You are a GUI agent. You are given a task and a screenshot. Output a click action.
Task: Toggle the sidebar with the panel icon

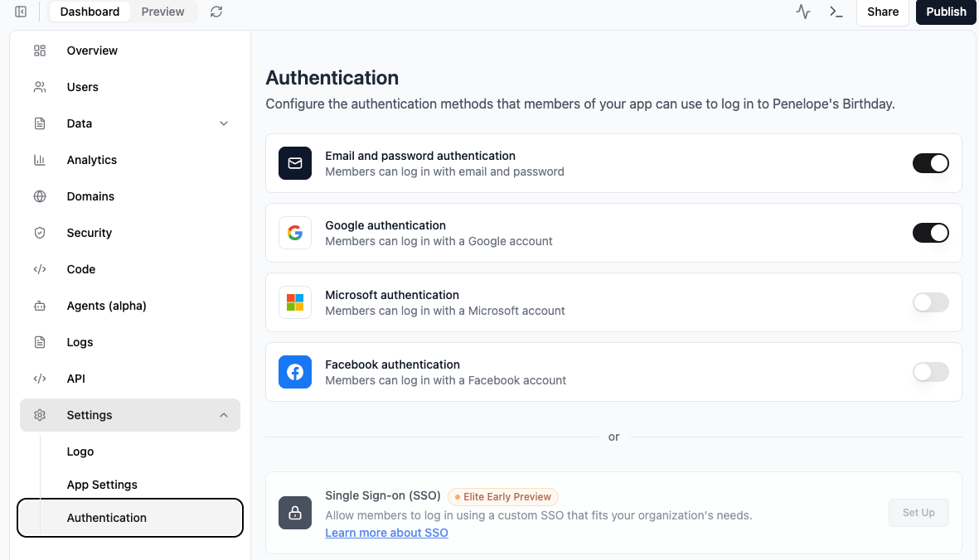tap(21, 12)
